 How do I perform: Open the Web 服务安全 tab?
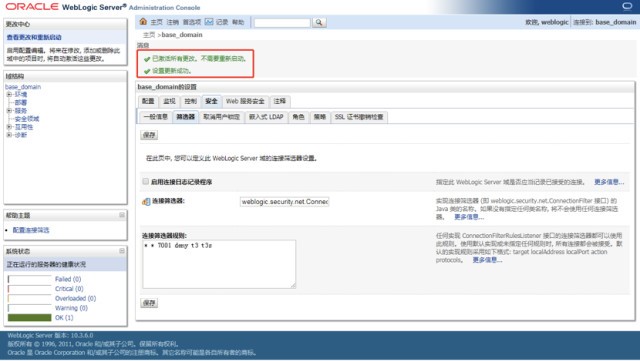point(245,101)
